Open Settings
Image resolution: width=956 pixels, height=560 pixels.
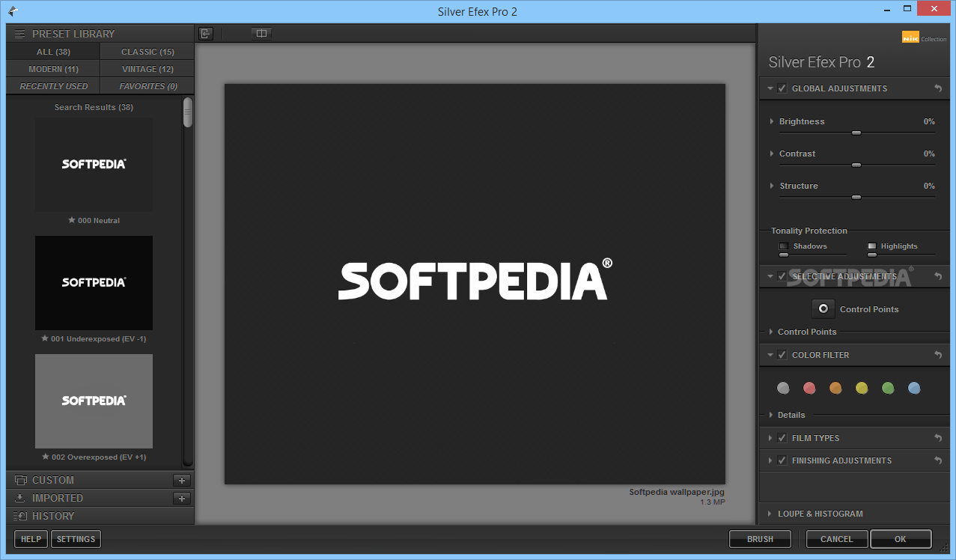click(x=76, y=539)
